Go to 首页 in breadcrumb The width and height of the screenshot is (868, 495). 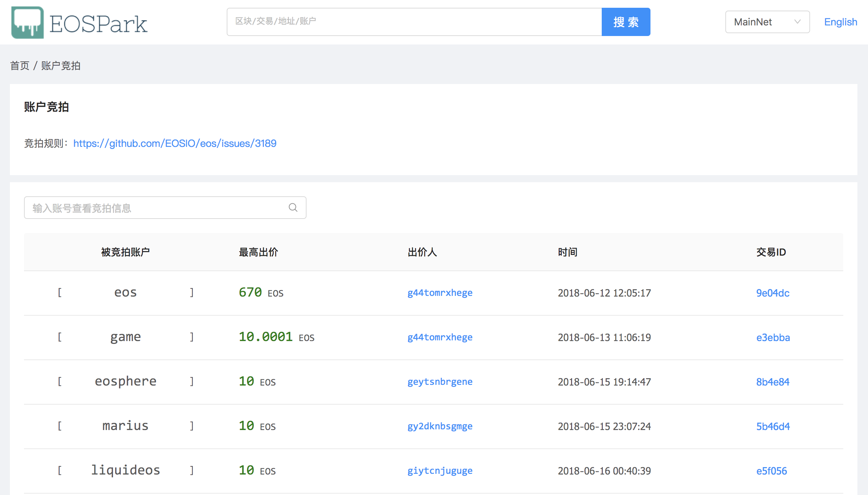tap(20, 66)
